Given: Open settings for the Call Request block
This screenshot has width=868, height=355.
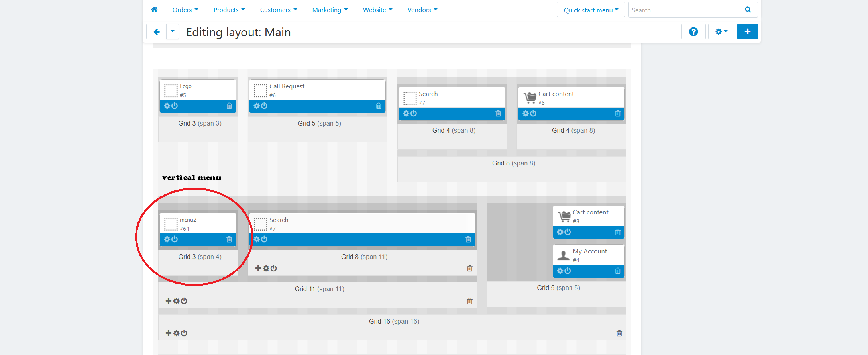Looking at the screenshot, I should pos(257,106).
